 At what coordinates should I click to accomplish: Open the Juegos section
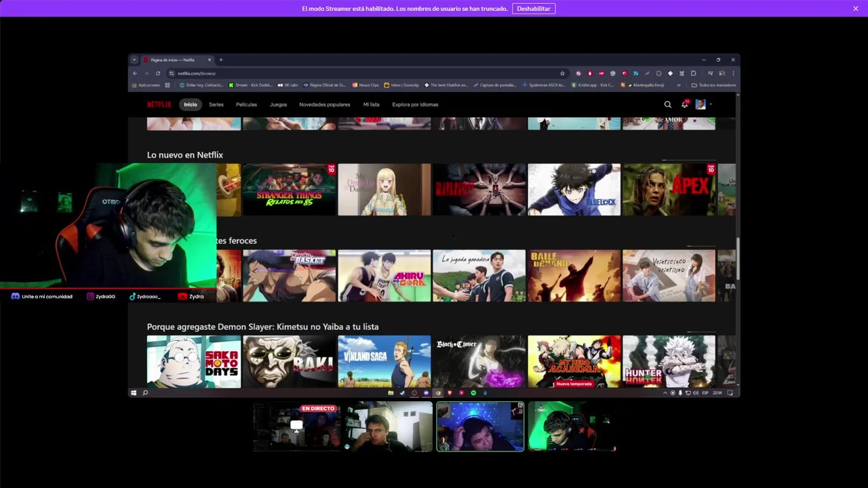[278, 104]
